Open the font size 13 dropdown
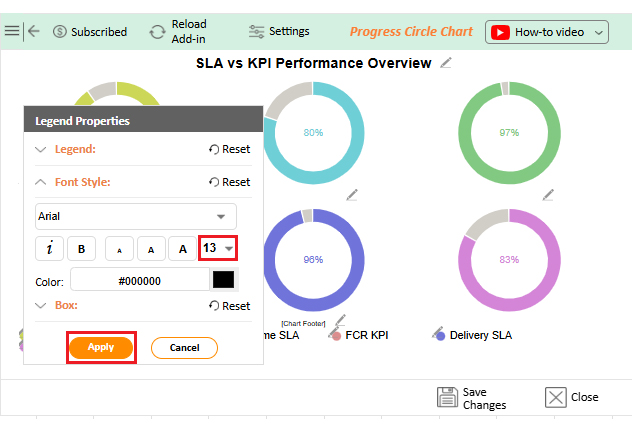 [218, 248]
